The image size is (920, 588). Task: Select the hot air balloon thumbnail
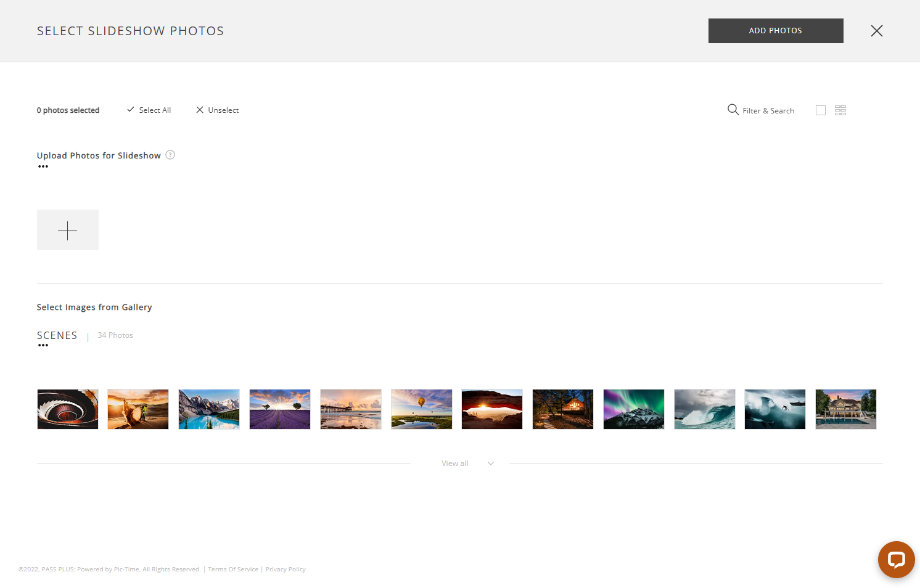422,409
